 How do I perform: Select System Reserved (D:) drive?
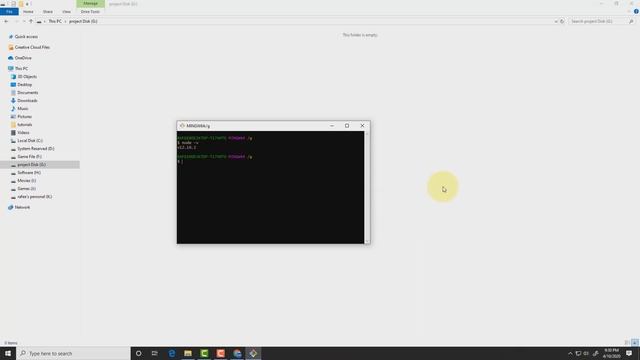tap(36, 149)
